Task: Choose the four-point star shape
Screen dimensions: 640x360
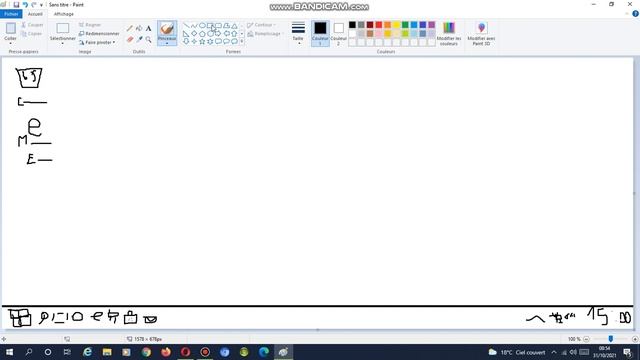Action: (x=194, y=41)
